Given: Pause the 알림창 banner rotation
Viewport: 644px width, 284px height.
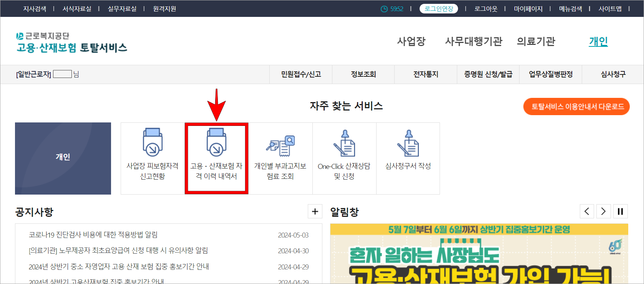Looking at the screenshot, I should [x=621, y=211].
